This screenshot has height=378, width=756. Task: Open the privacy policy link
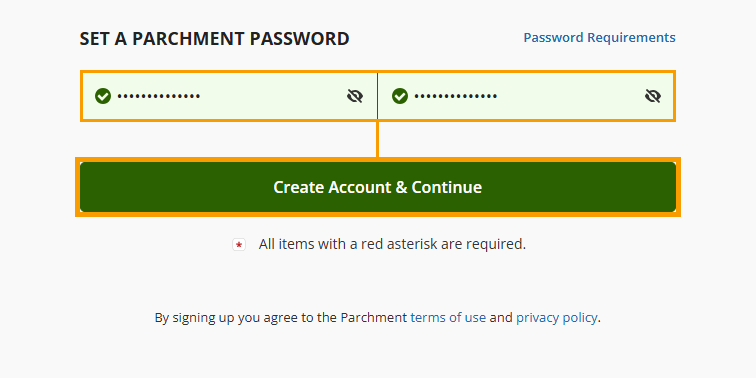coord(556,318)
